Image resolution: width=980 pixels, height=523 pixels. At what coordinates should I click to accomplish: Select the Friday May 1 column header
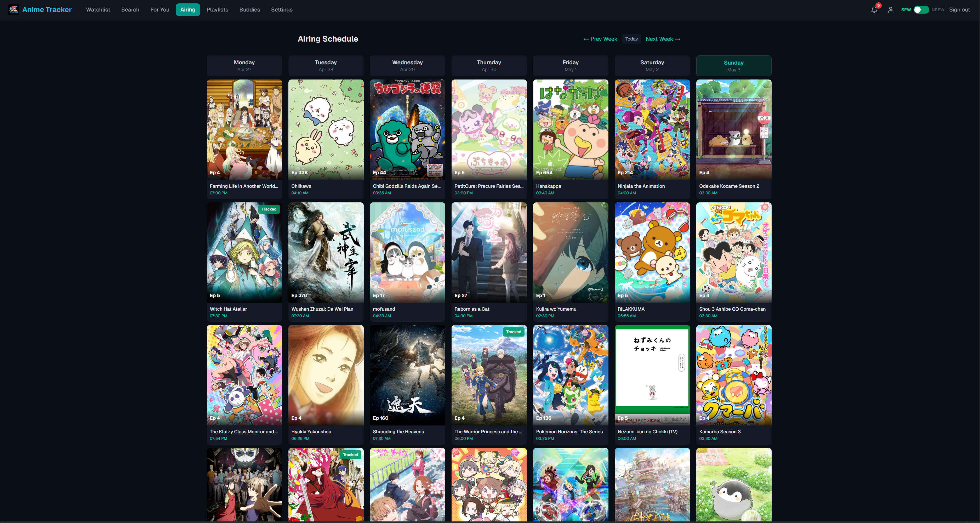point(571,66)
